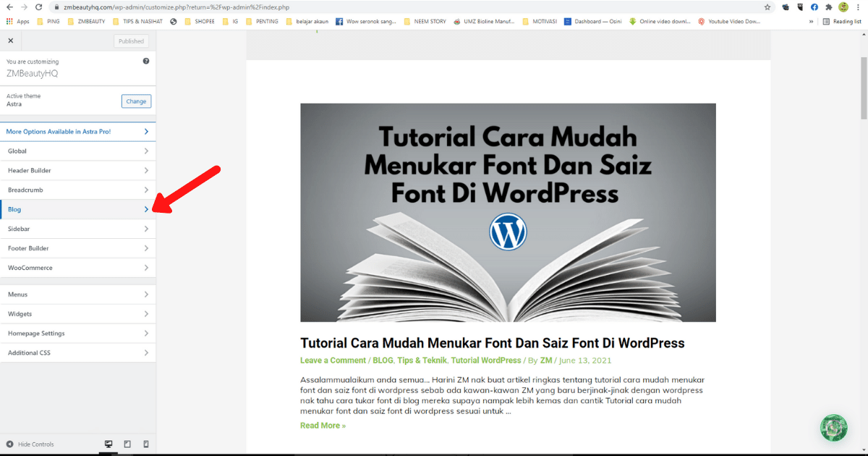Open the Blog customizer section

point(77,209)
